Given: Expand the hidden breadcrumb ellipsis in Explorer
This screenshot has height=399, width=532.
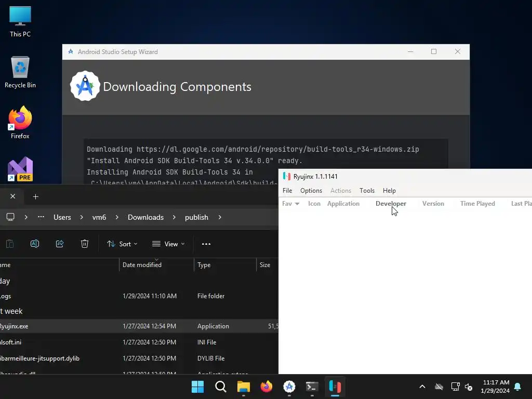Looking at the screenshot, I should (41, 217).
